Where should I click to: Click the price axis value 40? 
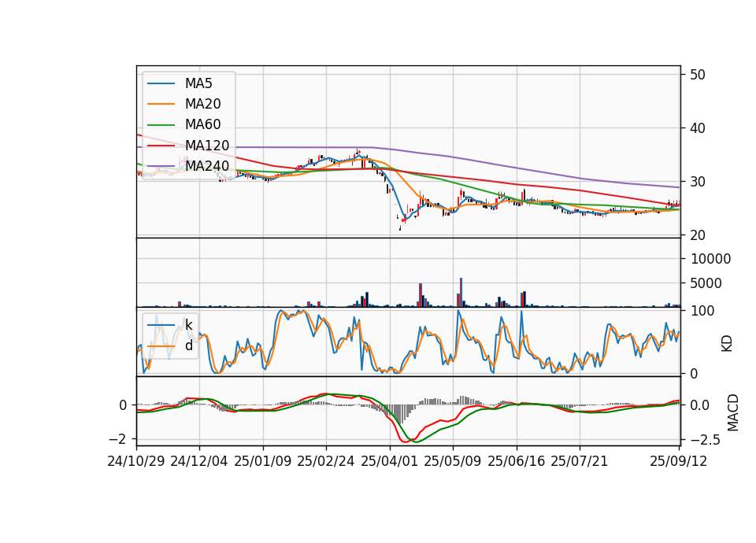tap(697, 128)
